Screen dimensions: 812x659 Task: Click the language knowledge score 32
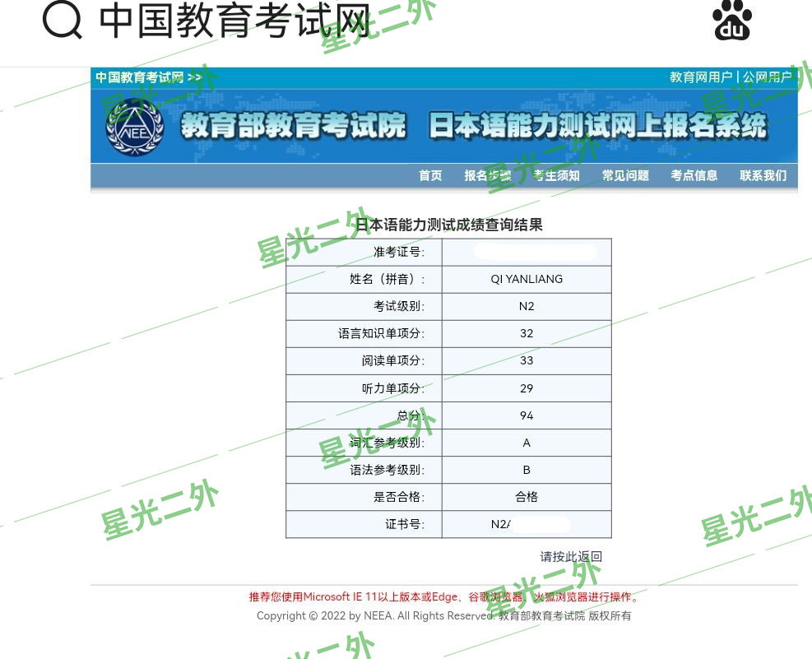(527, 333)
